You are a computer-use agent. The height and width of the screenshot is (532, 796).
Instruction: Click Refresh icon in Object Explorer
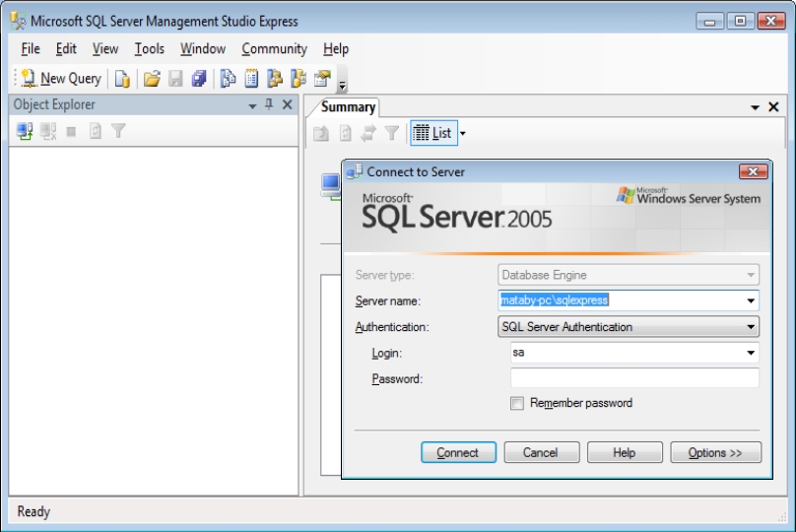pyautogui.click(x=95, y=131)
